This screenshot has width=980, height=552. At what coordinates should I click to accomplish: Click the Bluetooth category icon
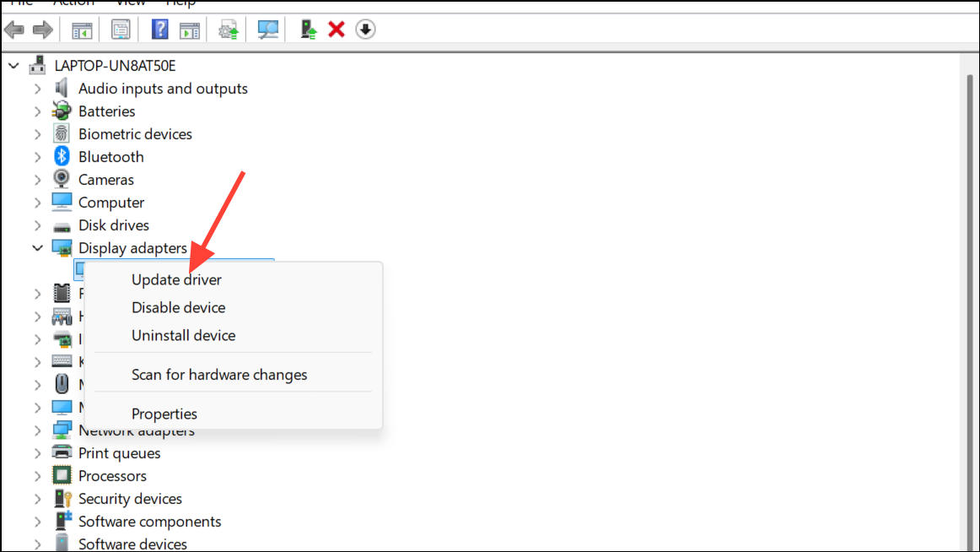click(x=62, y=157)
